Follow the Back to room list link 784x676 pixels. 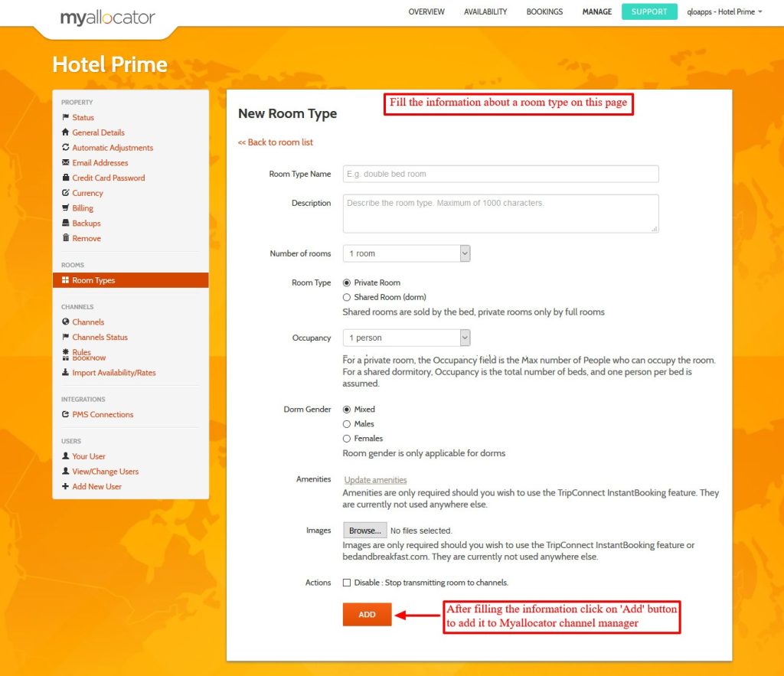point(276,142)
